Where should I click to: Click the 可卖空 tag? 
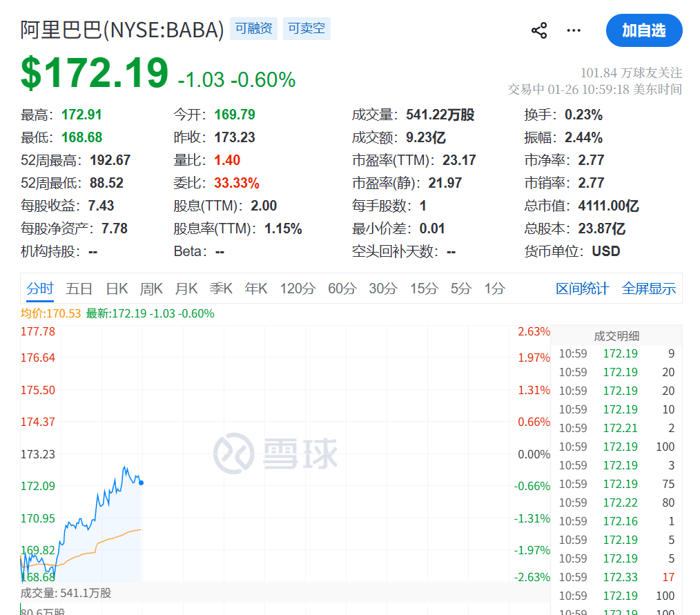pyautogui.click(x=306, y=29)
